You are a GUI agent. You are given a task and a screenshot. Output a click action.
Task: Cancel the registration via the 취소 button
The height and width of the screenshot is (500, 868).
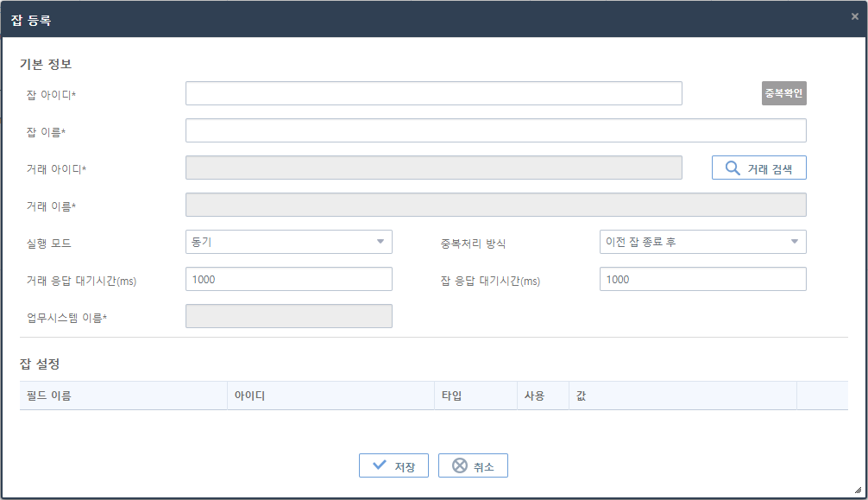click(473, 465)
